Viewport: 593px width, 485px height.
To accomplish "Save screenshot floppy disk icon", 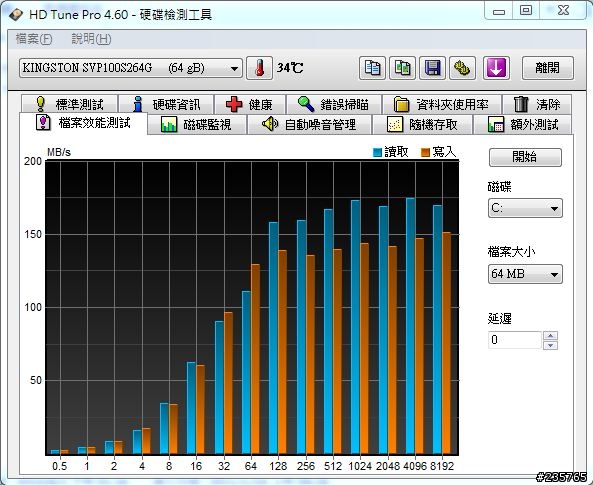I will point(432,68).
